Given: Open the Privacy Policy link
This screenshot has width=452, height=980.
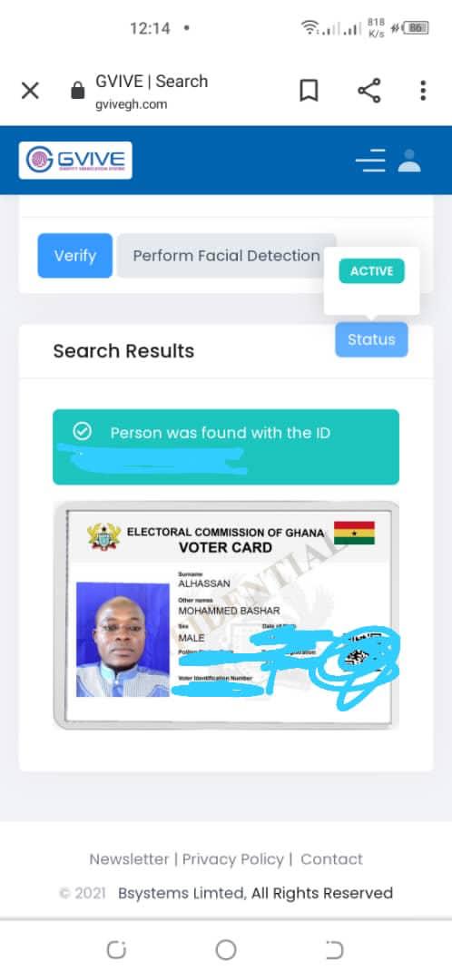Looking at the screenshot, I should [233, 859].
